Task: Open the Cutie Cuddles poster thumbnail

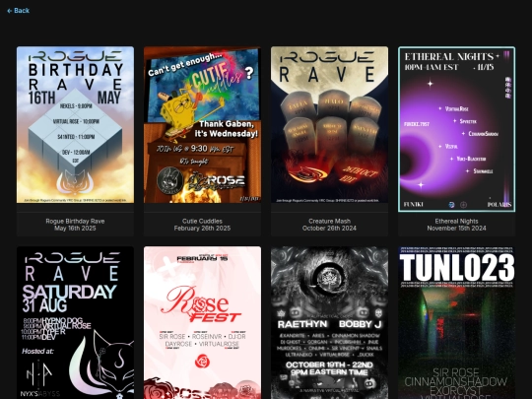Action: pyautogui.click(x=202, y=125)
